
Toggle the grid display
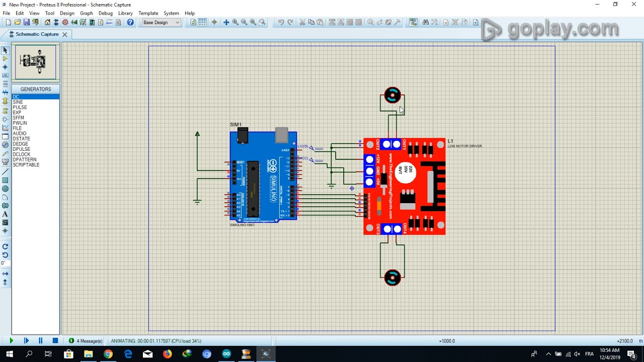(x=202, y=22)
